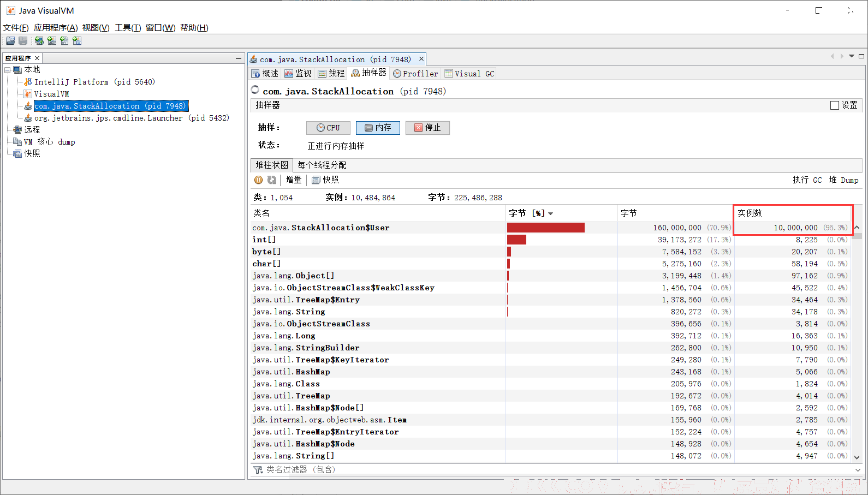Image resolution: width=868 pixels, height=495 pixels.
Task: Sort by 字节 column header
Action: click(x=675, y=213)
